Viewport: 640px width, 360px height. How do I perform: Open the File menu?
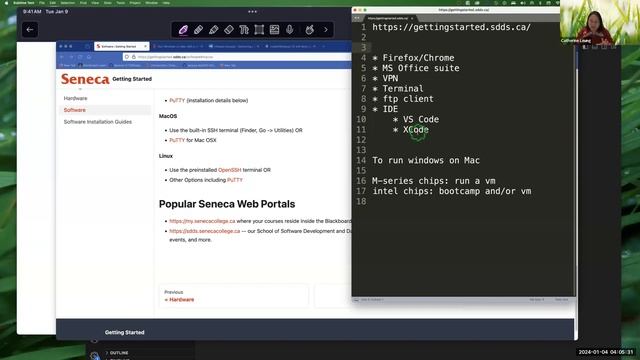tap(42, 2)
